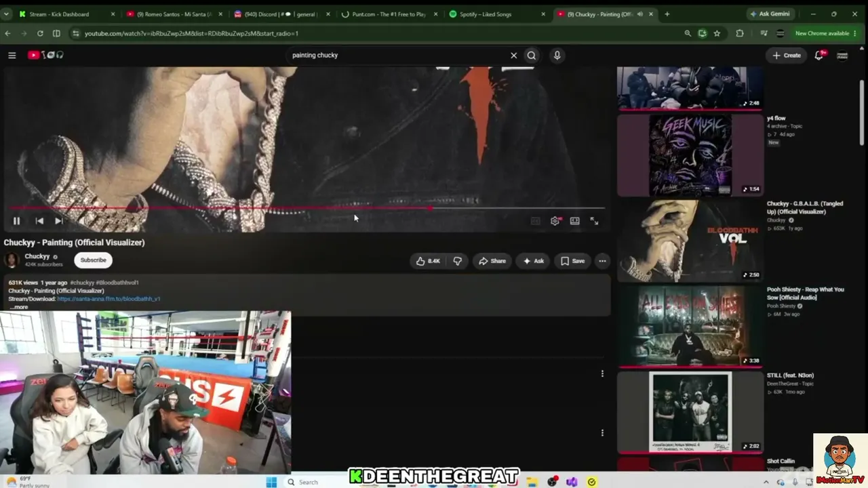Reload the YouTube page
Viewport: 868px width, 488px height.
point(40,33)
